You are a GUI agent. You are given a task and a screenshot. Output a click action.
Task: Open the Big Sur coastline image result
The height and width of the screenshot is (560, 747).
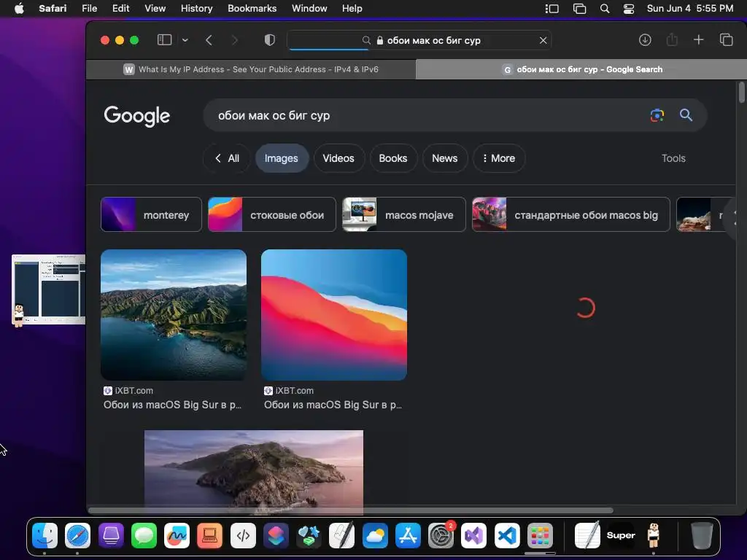(x=174, y=315)
